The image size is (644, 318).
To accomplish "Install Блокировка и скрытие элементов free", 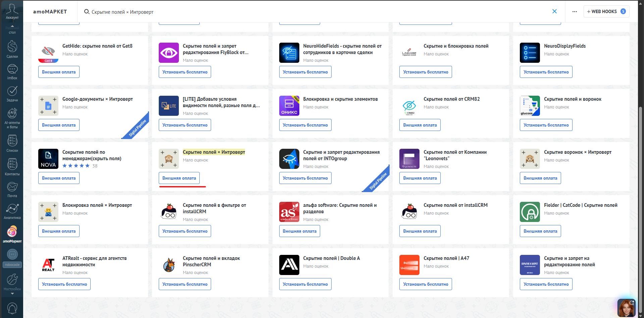I will click(x=305, y=125).
